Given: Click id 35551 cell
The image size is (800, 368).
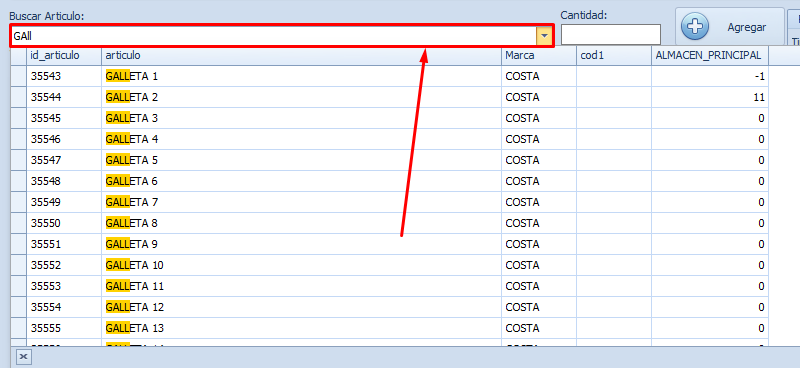Looking at the screenshot, I should point(64,244).
